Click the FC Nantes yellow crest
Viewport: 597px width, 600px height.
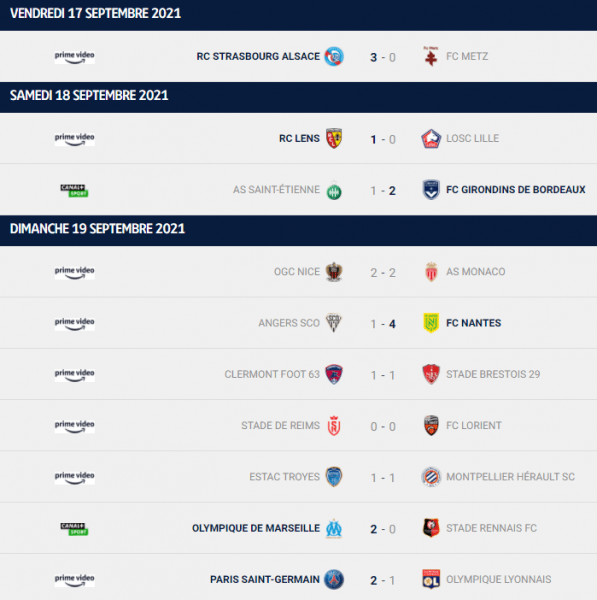click(x=431, y=323)
